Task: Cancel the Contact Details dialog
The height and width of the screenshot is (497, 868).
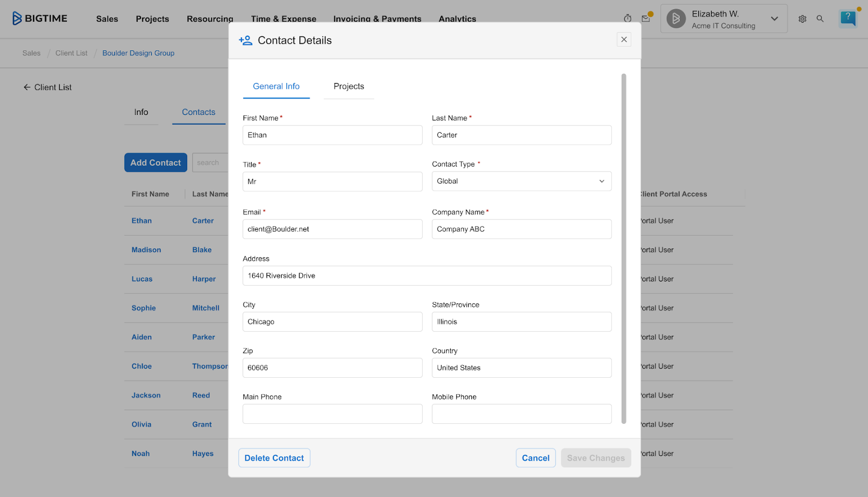Action: 535,457
